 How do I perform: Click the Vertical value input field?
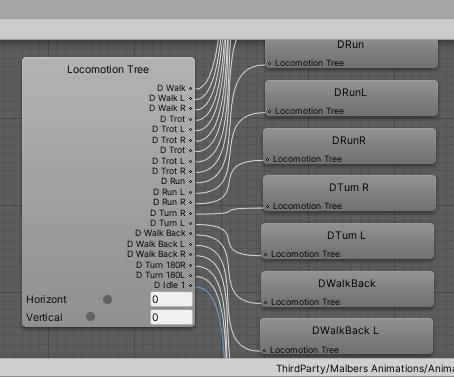[171, 317]
